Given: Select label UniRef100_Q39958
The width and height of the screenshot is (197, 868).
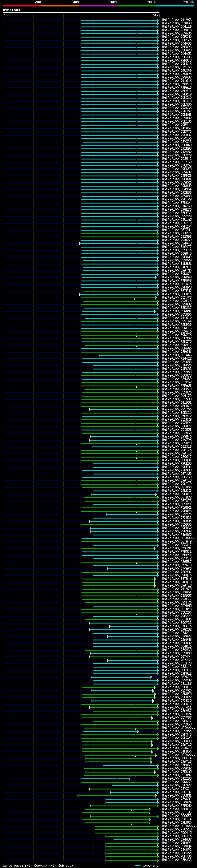Looking at the screenshot, I should tap(177, 372).
